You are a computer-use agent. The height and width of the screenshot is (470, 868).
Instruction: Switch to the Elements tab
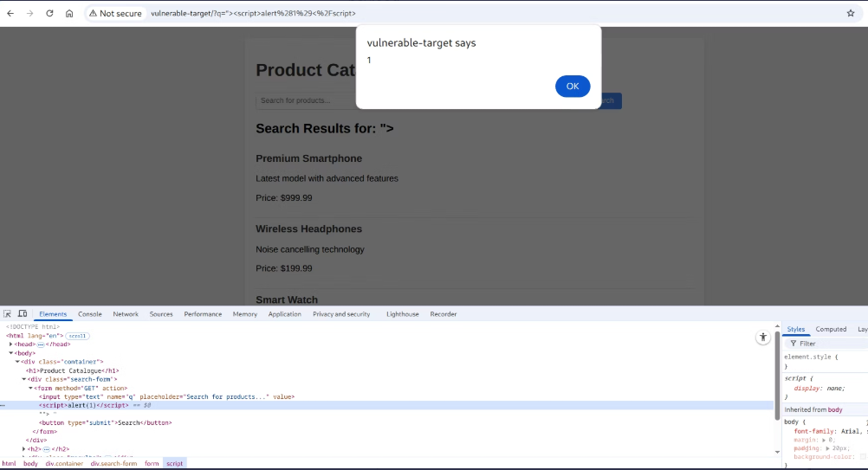click(53, 314)
